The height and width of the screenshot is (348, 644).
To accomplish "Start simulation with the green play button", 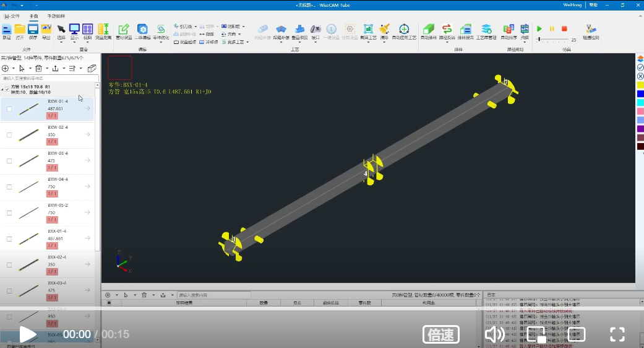I will tap(539, 28).
